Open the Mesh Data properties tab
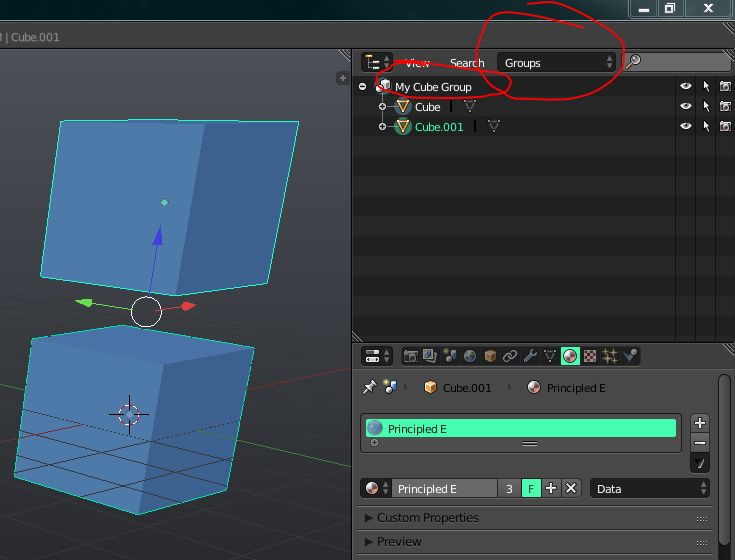The image size is (735, 560). (x=550, y=357)
